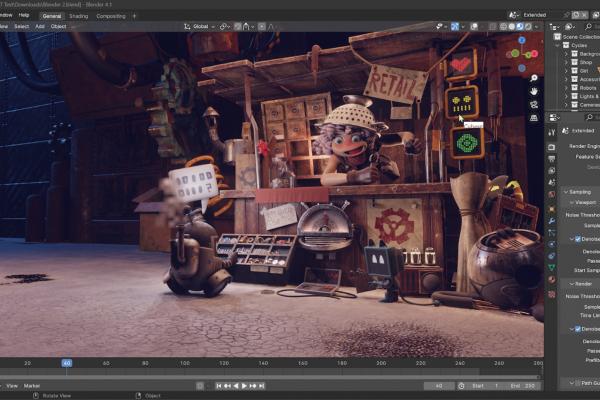Toggle snapping magnet in viewport header

pos(238,26)
